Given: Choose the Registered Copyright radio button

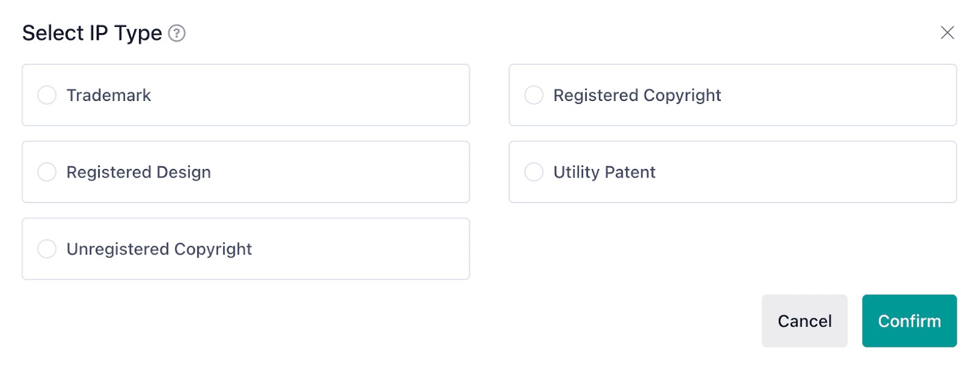Looking at the screenshot, I should [x=533, y=95].
